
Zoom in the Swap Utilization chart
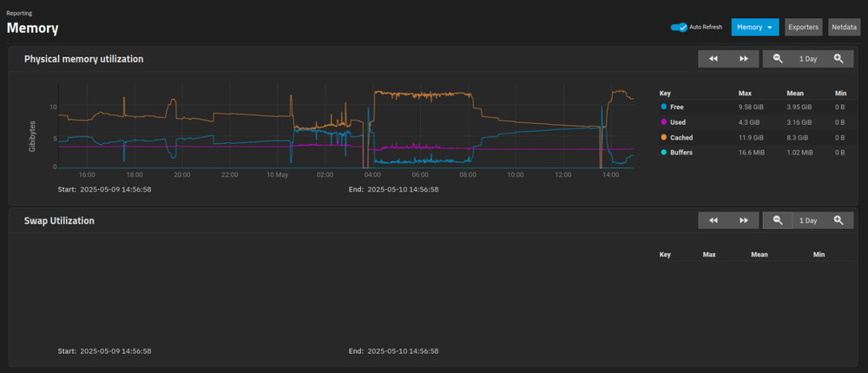(838, 220)
